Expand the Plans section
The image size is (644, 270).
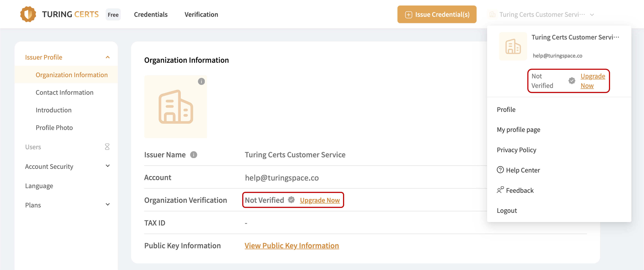108,205
